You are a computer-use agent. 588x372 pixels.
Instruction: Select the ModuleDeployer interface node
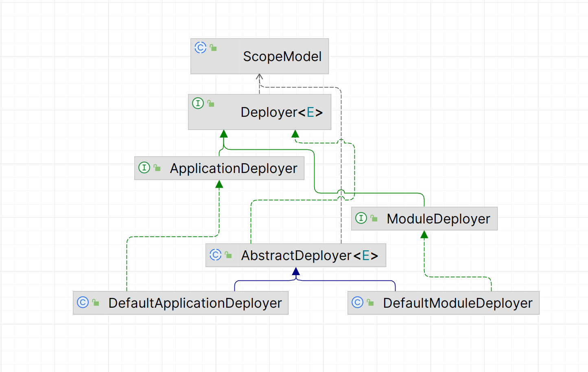coord(424,219)
